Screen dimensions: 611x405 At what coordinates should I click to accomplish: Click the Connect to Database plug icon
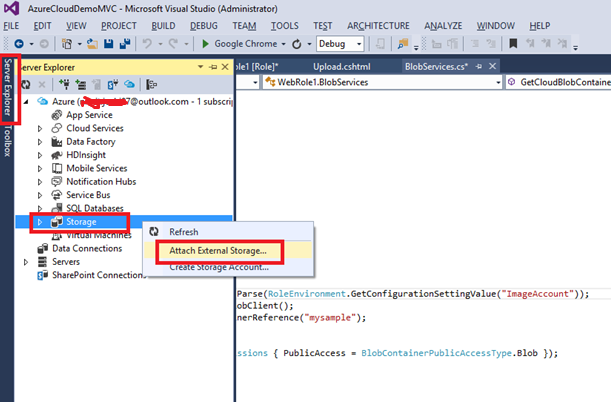pyautogui.click(x=64, y=84)
